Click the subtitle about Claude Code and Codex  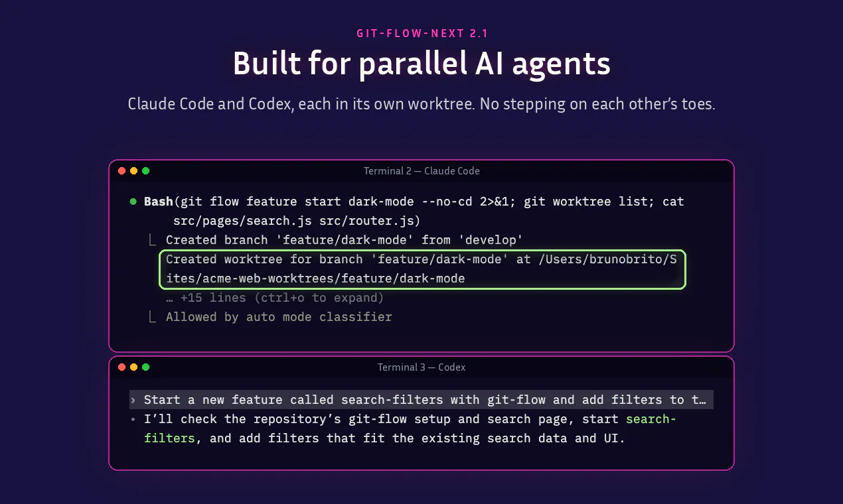pyautogui.click(x=421, y=104)
